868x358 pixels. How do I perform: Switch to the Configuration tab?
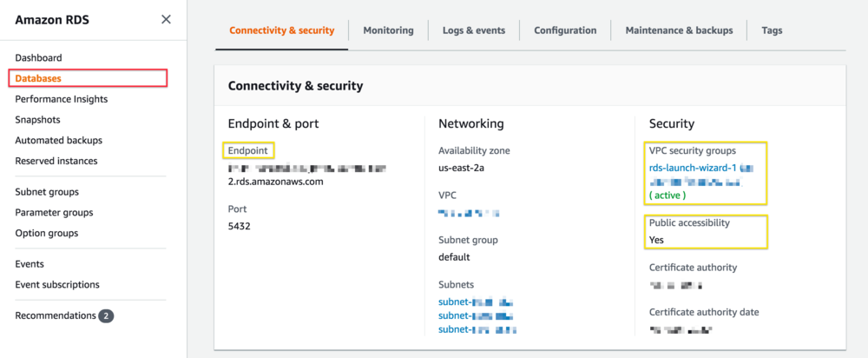[x=565, y=30]
